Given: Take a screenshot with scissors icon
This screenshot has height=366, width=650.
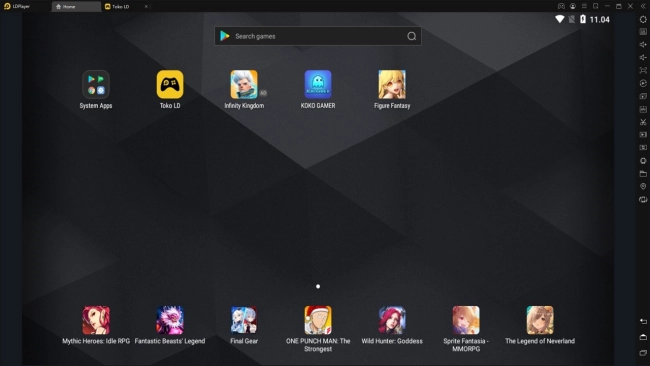Looking at the screenshot, I should [x=643, y=122].
